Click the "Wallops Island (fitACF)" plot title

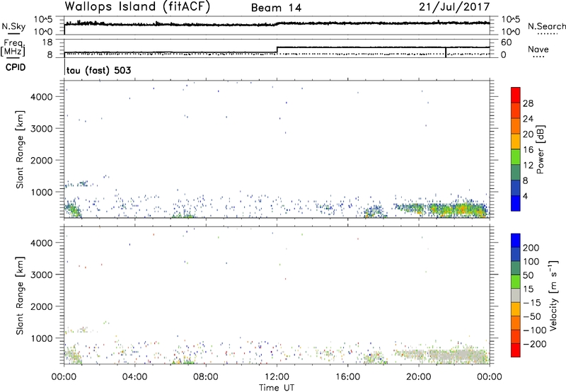coord(137,6)
